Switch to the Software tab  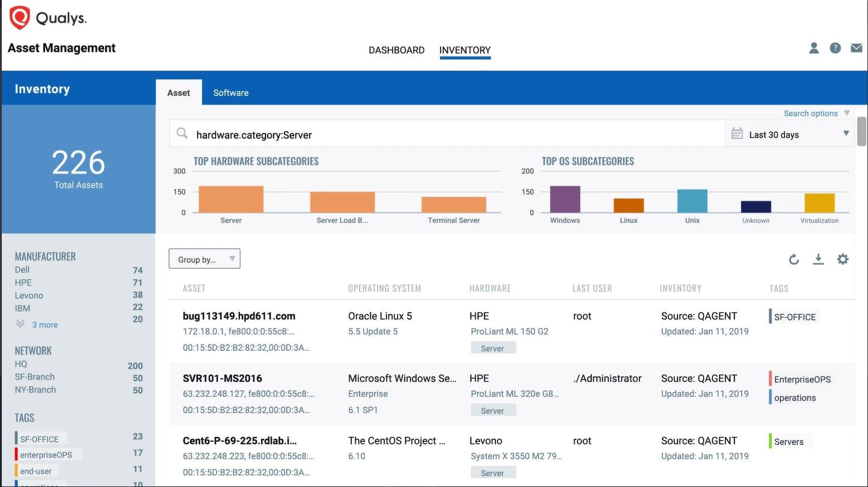tap(231, 93)
